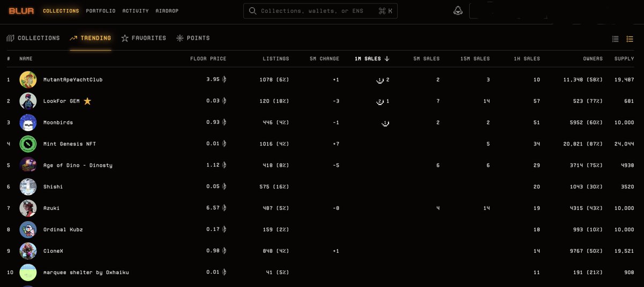
Task: Sort by Supply column header
Action: 624,58
